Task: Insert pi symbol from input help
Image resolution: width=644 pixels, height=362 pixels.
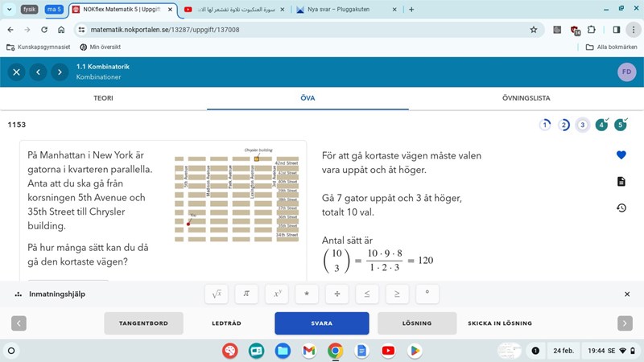Action: pyautogui.click(x=246, y=294)
